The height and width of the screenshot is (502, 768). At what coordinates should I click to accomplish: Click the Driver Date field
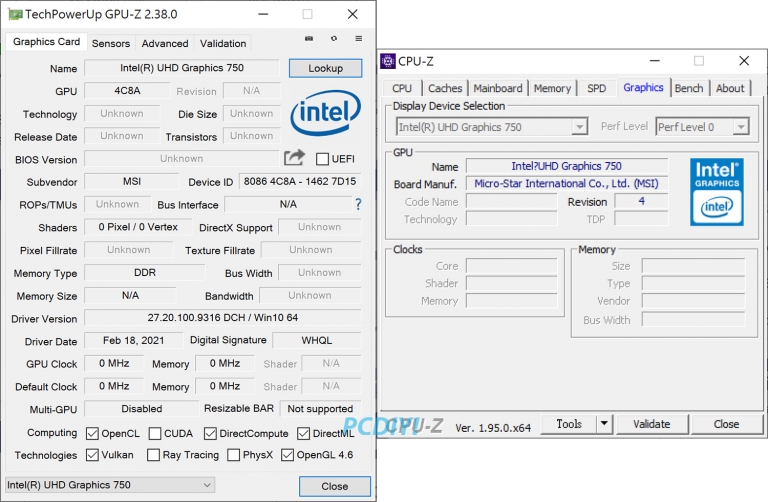[134, 340]
